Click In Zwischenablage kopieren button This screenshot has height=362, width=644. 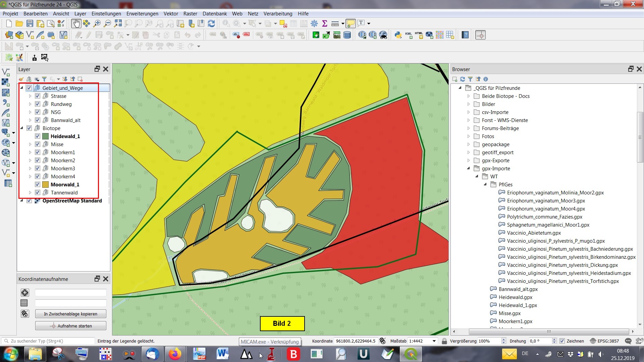click(70, 314)
